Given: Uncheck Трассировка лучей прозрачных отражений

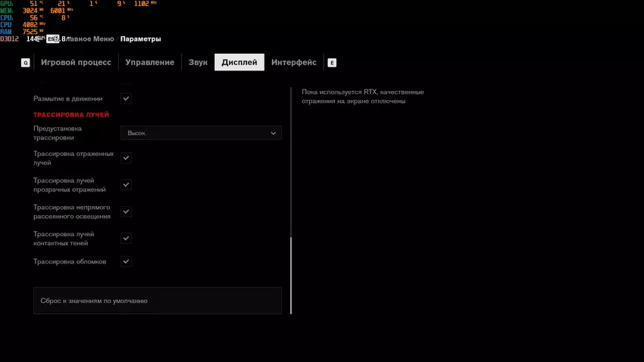Looking at the screenshot, I should tap(126, 185).
